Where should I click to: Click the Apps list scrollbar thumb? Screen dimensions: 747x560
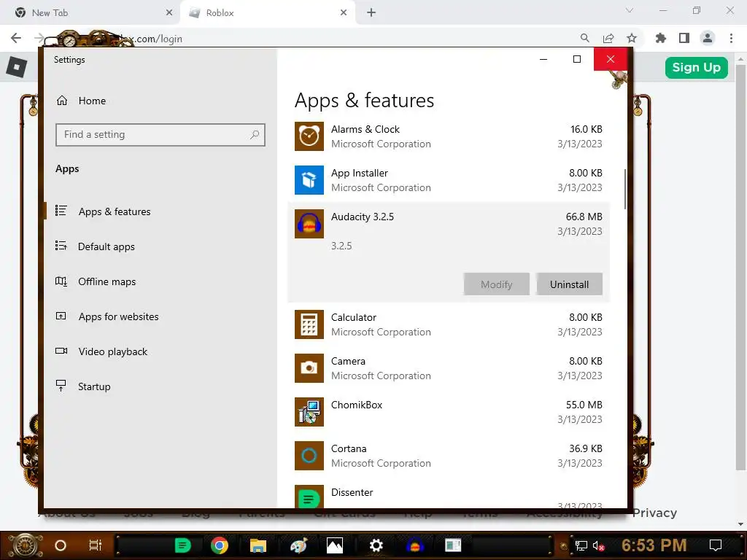click(624, 189)
